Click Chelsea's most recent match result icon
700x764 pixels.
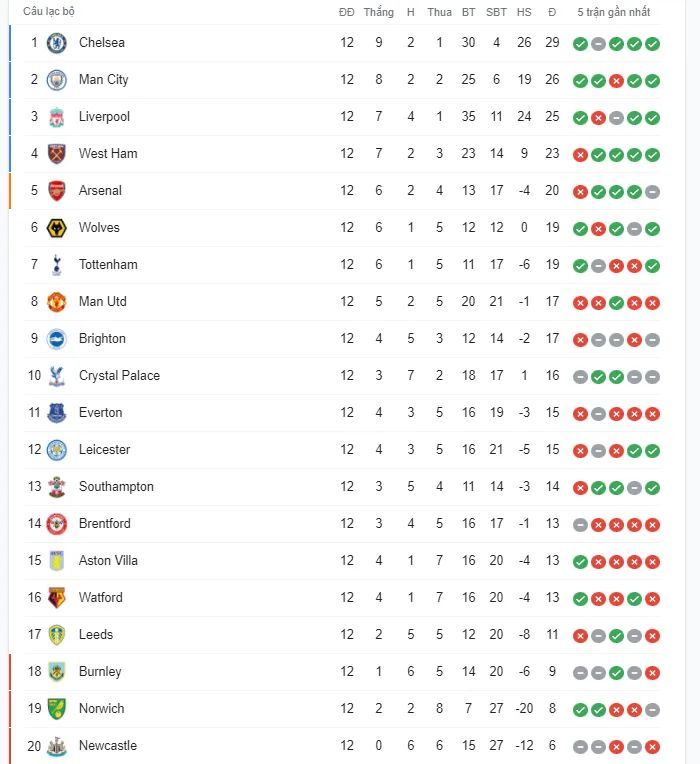652,44
